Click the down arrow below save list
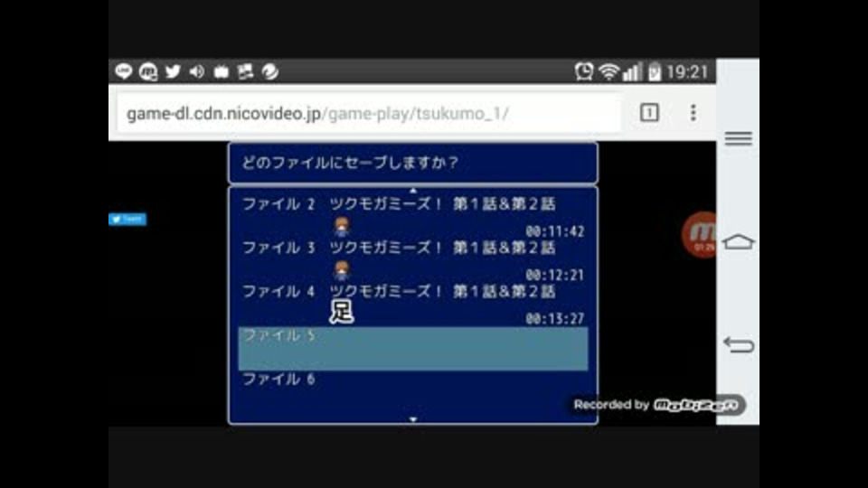 click(413, 419)
